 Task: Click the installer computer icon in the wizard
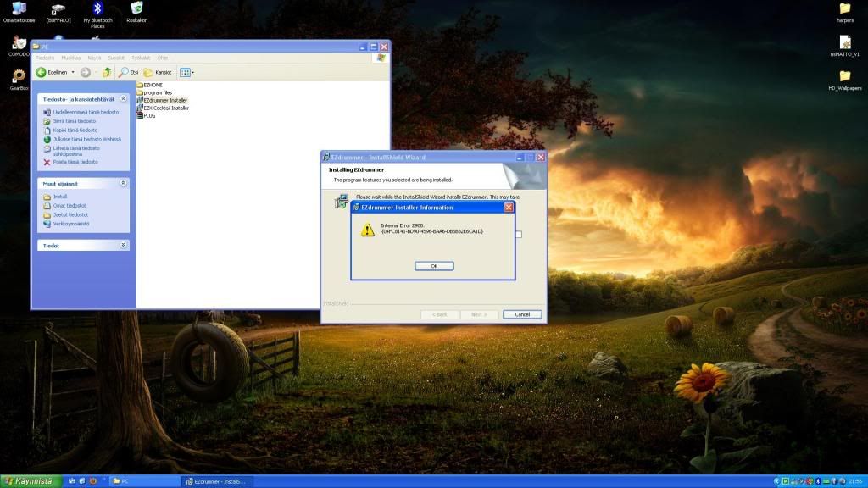click(341, 201)
